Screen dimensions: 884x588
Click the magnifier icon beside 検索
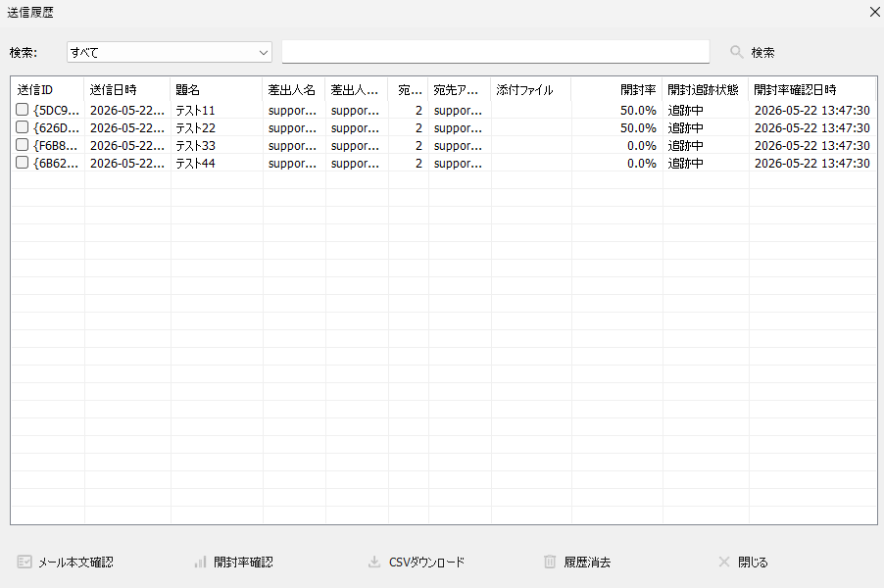(x=736, y=52)
